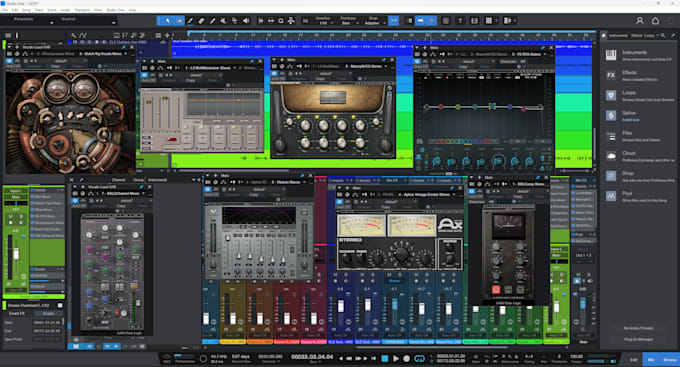Solo the green selected console channel
The height and width of the screenshot is (367, 680).
pyautogui.click(x=21, y=216)
